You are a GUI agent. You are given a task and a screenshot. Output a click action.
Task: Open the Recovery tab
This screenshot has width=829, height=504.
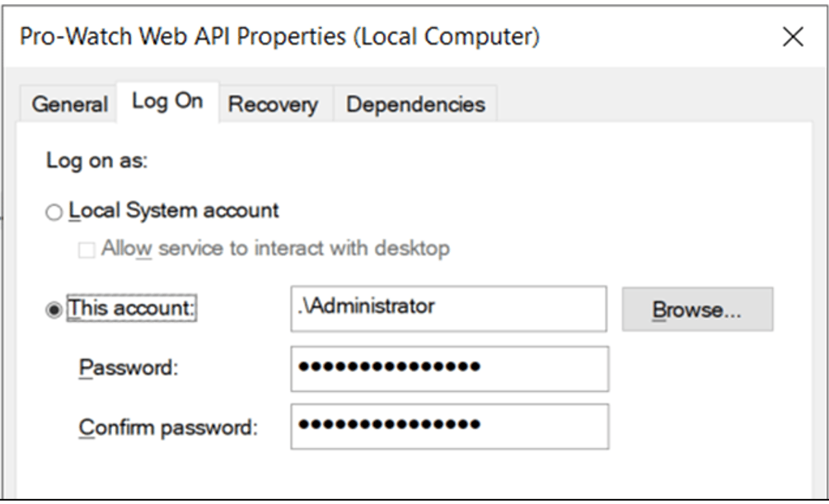click(x=275, y=104)
